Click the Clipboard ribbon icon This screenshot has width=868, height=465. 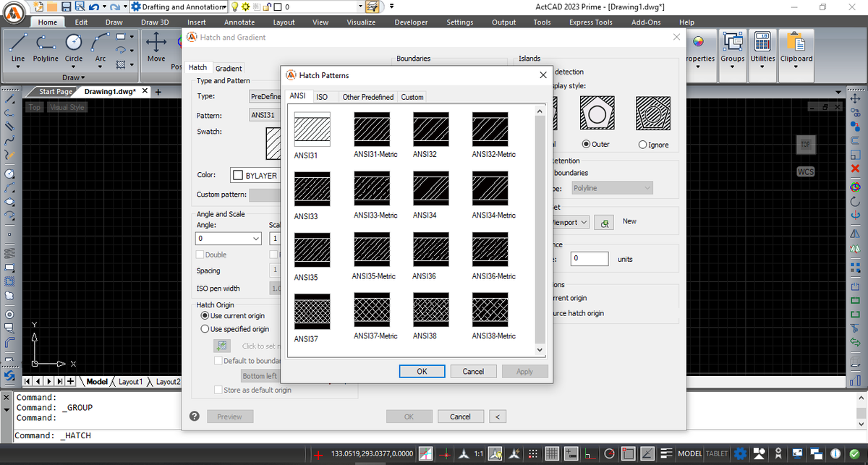click(796, 43)
